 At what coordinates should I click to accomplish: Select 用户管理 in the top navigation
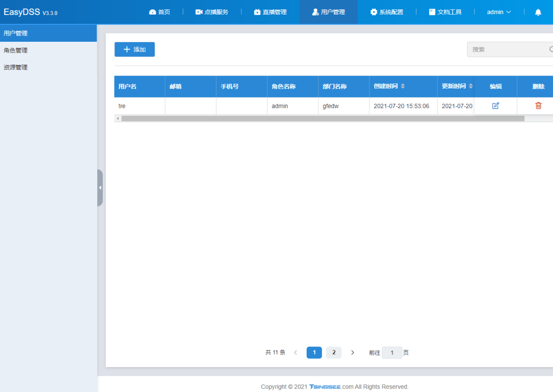328,12
